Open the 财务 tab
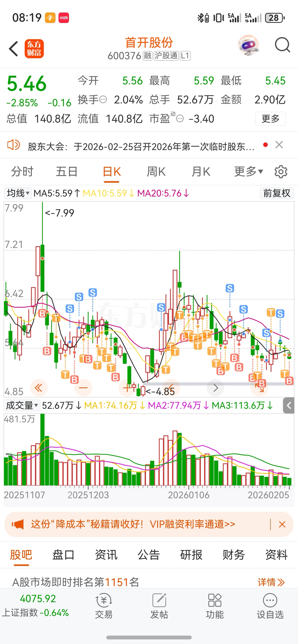The height and width of the screenshot is (644, 298). click(x=234, y=555)
